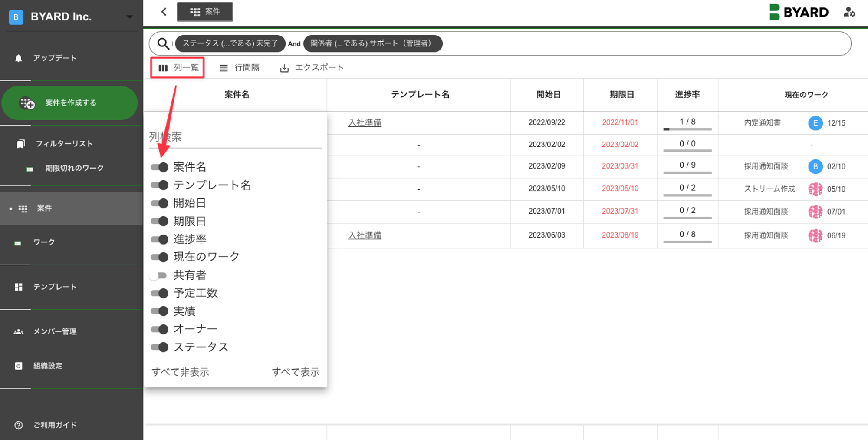The image size is (868, 440).
Task: Enable the 共有者 column toggle
Action: 158,275
